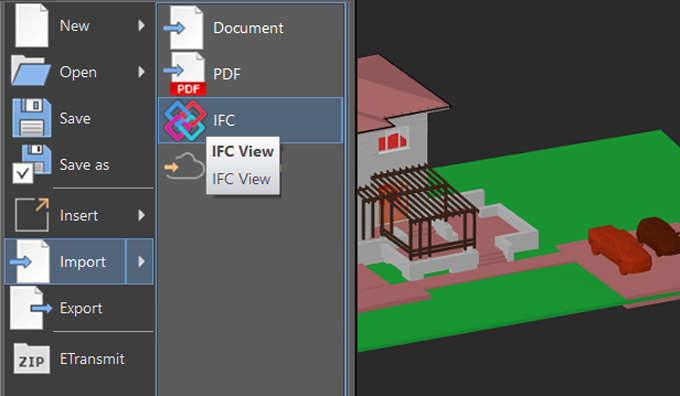
Task: Choose PDF in the Import submenu
Action: click(x=251, y=74)
